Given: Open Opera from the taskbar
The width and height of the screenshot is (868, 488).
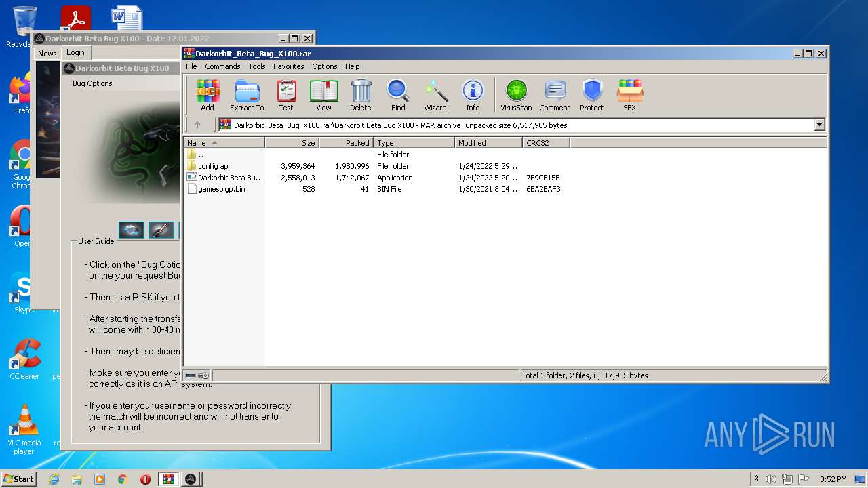Looking at the screenshot, I should coord(145,479).
